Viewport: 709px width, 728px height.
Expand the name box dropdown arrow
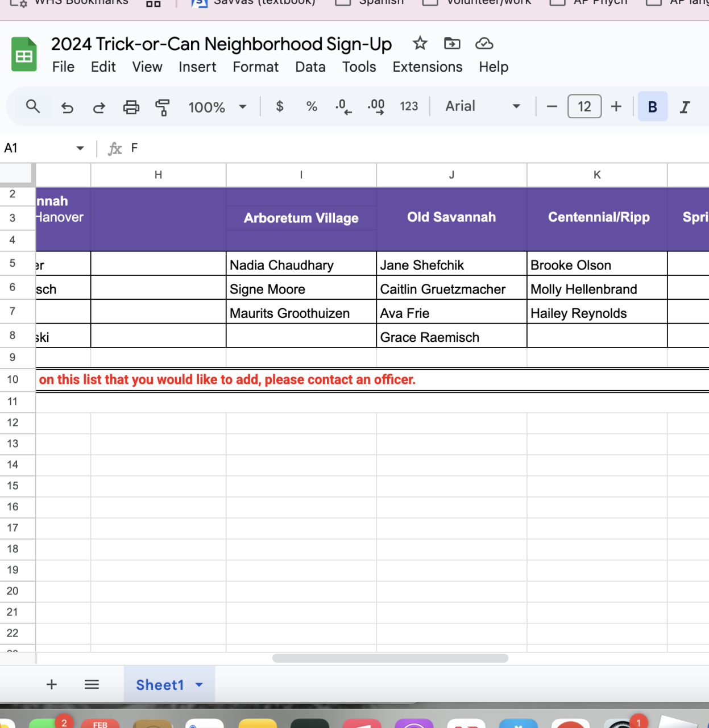tap(80, 148)
